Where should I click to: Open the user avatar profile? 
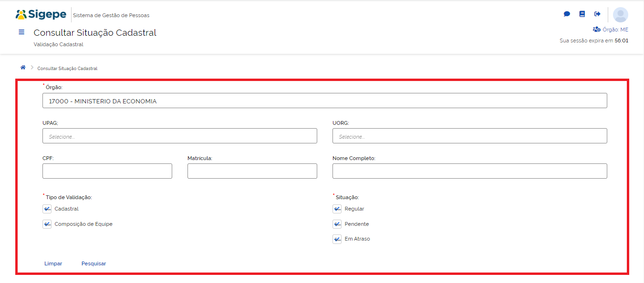pyautogui.click(x=620, y=15)
